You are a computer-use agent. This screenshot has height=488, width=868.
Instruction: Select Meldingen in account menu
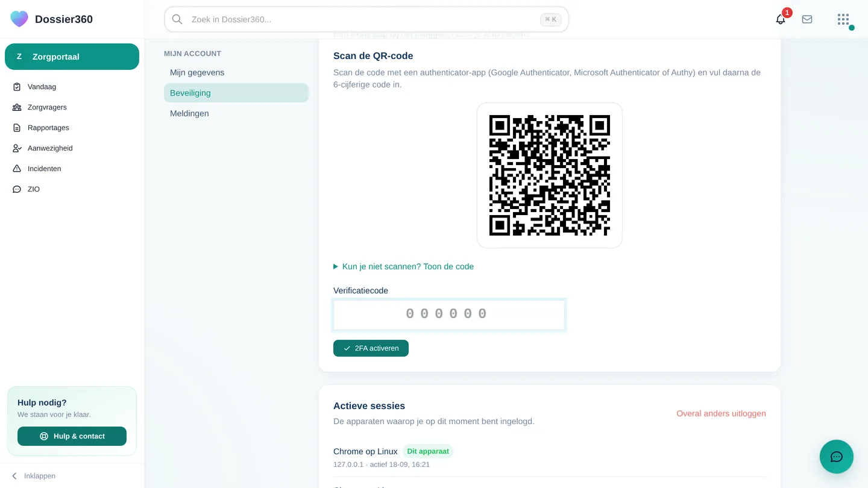236,113
